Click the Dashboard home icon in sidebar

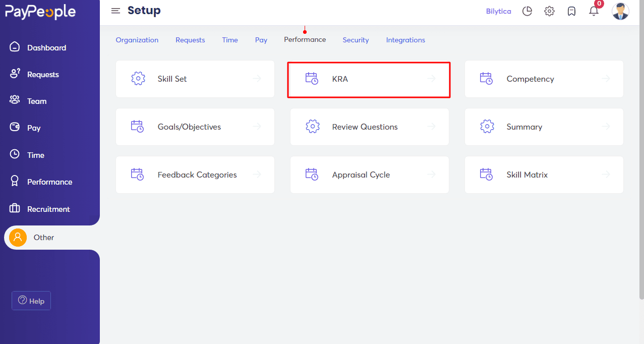coord(15,47)
